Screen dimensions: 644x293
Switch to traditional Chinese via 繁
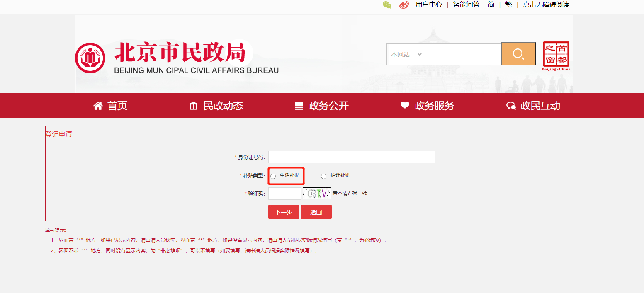pyautogui.click(x=508, y=5)
